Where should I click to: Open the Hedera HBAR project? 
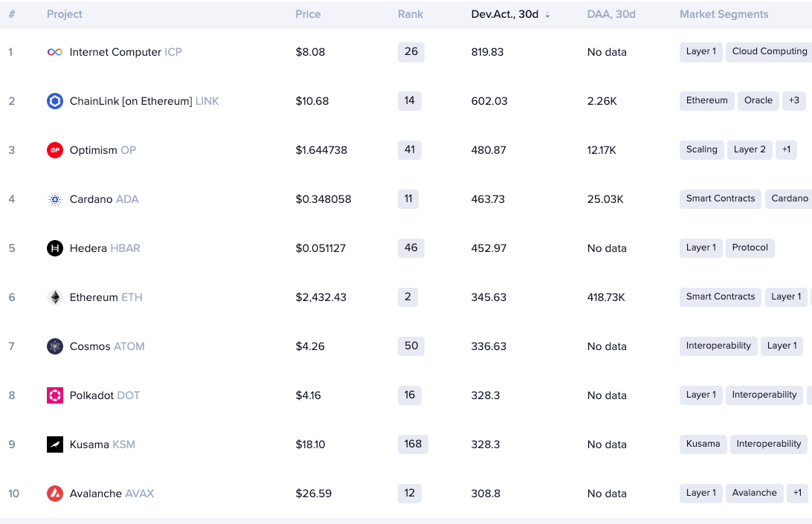click(105, 248)
